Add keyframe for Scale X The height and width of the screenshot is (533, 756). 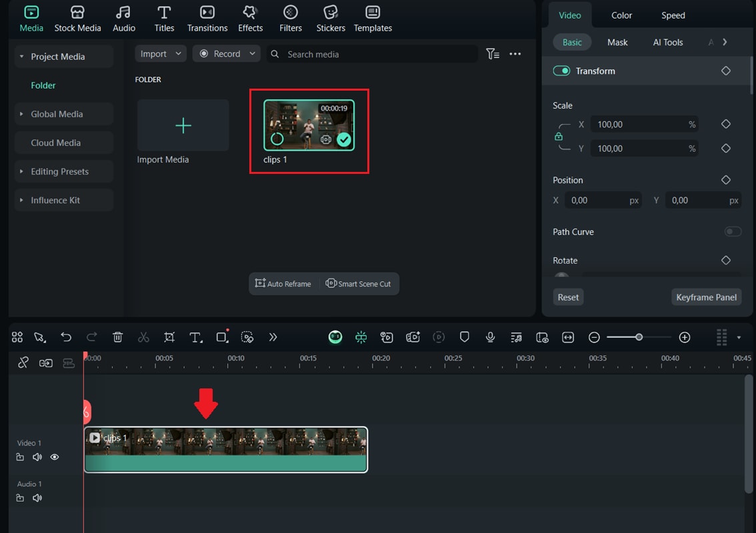(x=725, y=125)
